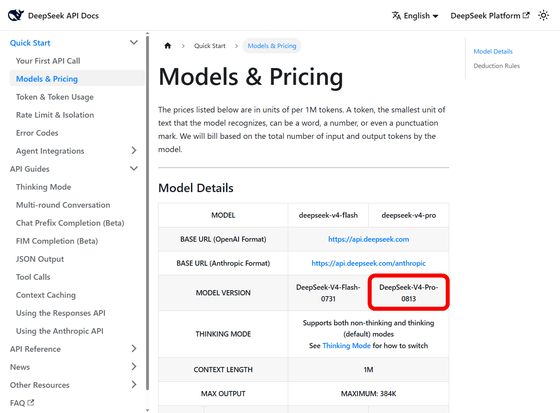Open the DeepSeek API Docs home title

[x=63, y=16]
